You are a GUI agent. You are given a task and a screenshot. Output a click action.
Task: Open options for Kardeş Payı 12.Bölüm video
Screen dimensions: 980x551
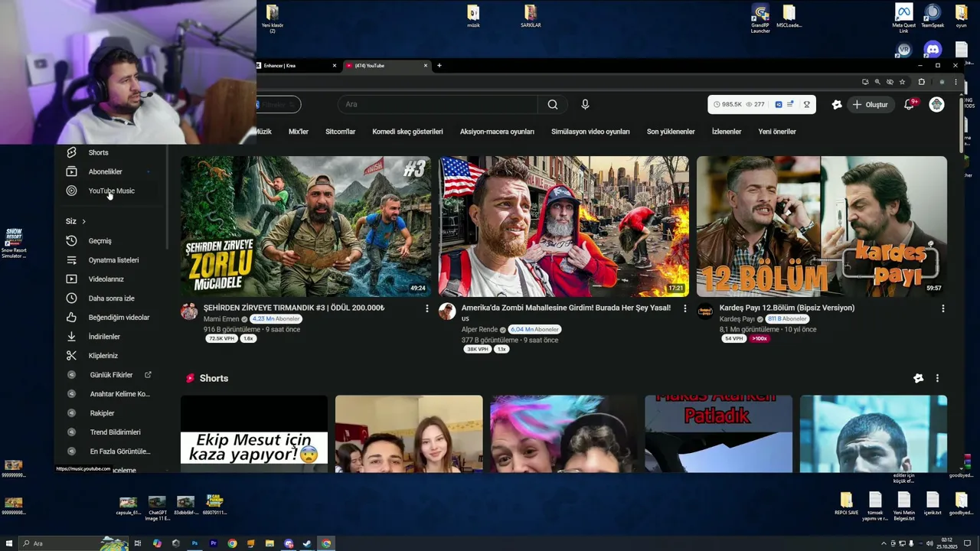942,308
